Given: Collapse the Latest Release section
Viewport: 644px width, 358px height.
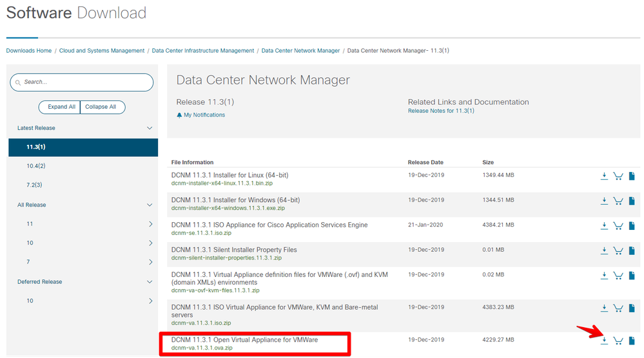Looking at the screenshot, I should (x=150, y=128).
